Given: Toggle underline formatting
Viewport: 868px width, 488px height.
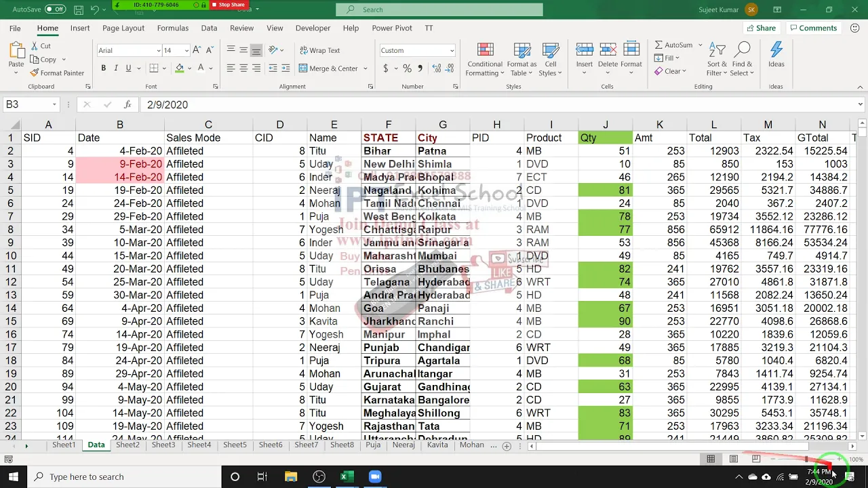Looking at the screenshot, I should (x=128, y=68).
